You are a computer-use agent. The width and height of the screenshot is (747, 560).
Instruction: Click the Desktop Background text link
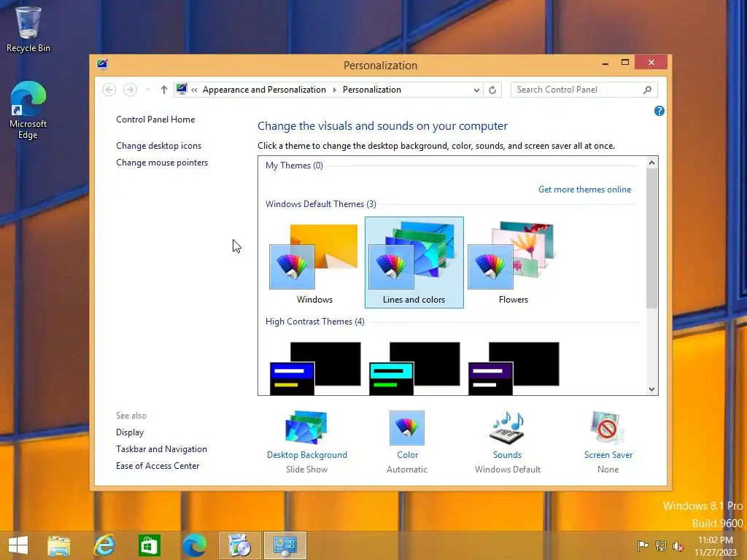coord(307,455)
